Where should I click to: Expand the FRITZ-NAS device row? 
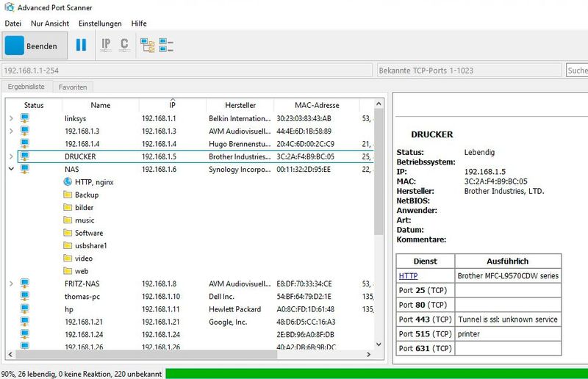click(11, 284)
